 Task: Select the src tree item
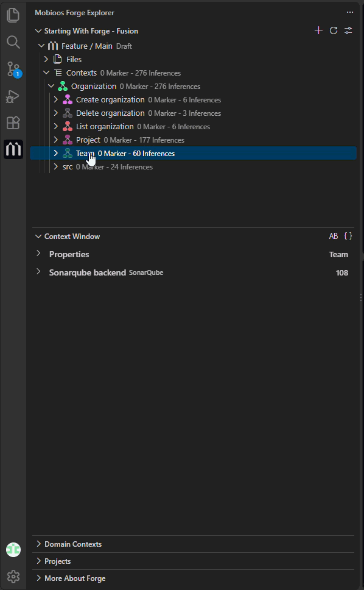tap(68, 166)
